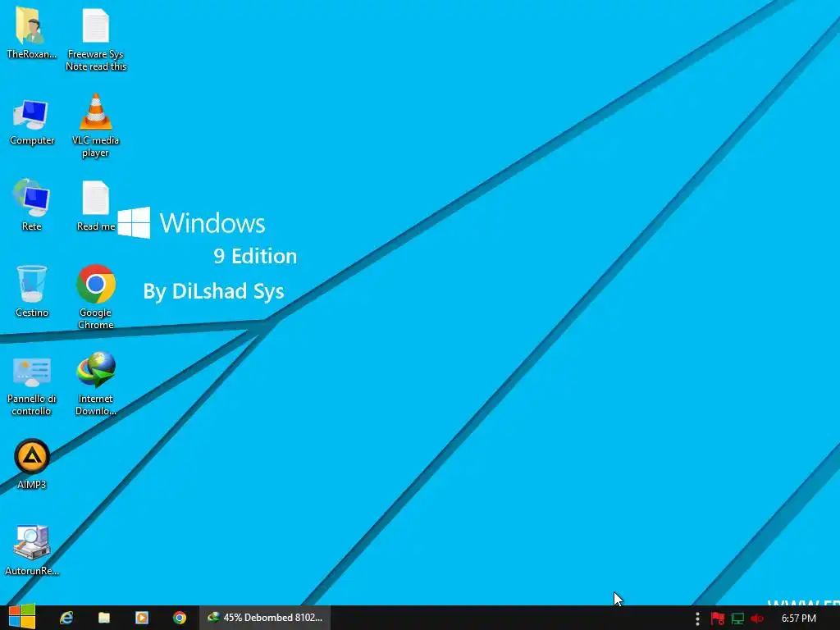Launch Internet Explorer from the taskbar
The height and width of the screenshot is (630, 840).
(66, 618)
